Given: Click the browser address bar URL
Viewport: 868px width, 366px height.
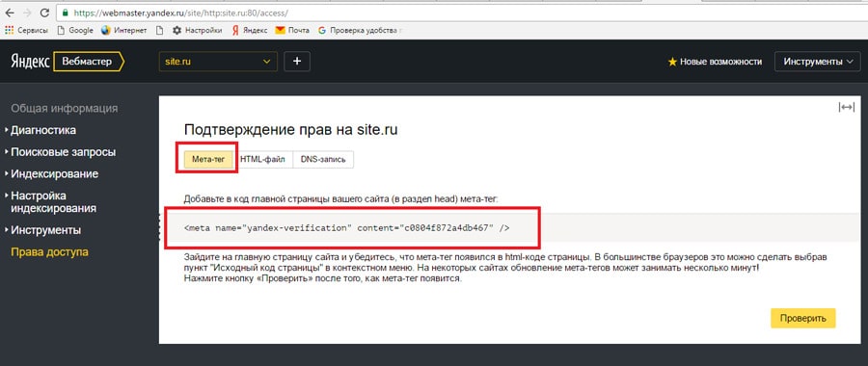Looking at the screenshot, I should (x=180, y=13).
